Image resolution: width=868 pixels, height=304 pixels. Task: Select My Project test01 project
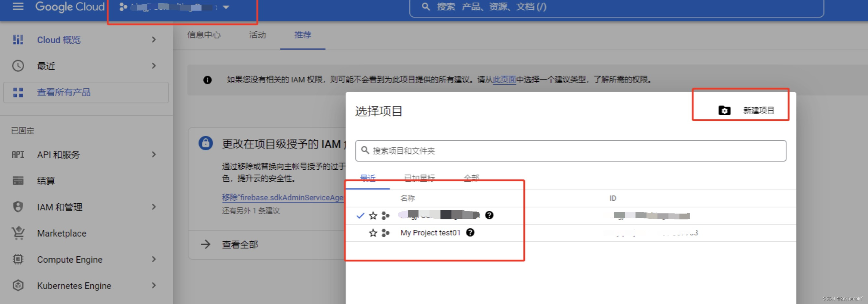point(430,233)
